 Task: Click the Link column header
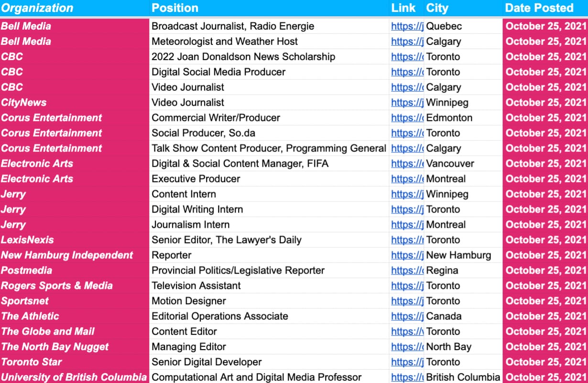403,8
